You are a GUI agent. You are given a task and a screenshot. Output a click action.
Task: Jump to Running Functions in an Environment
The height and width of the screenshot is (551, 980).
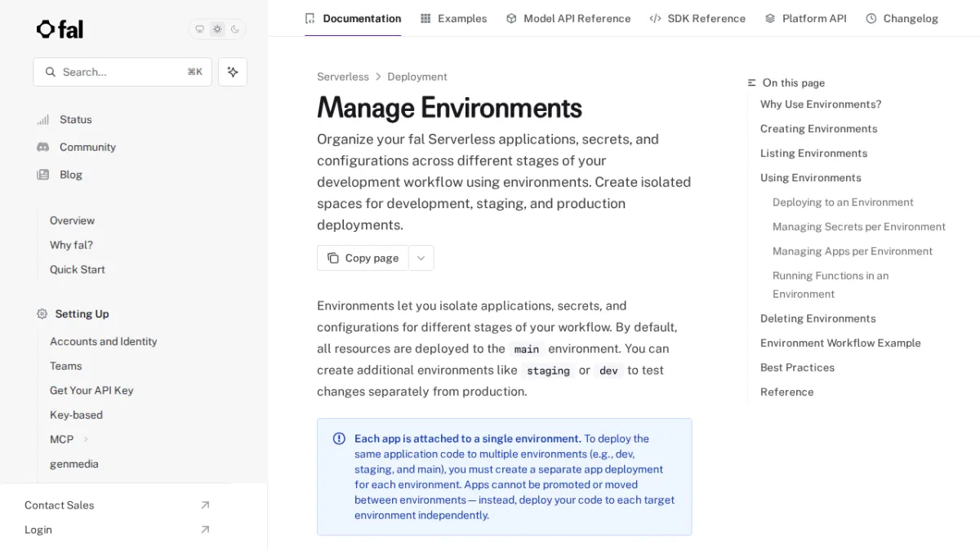tap(831, 285)
